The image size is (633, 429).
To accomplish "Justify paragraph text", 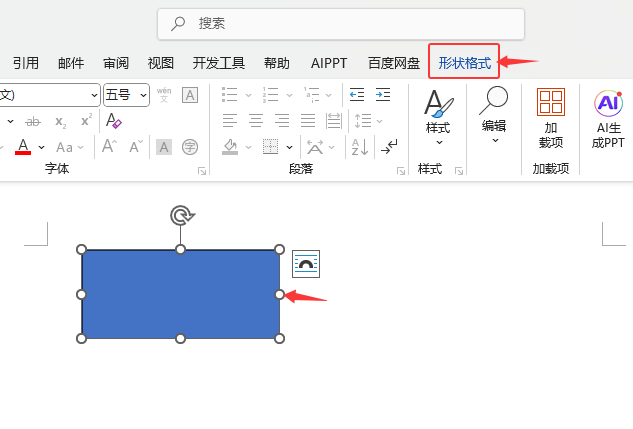I will 308,121.
